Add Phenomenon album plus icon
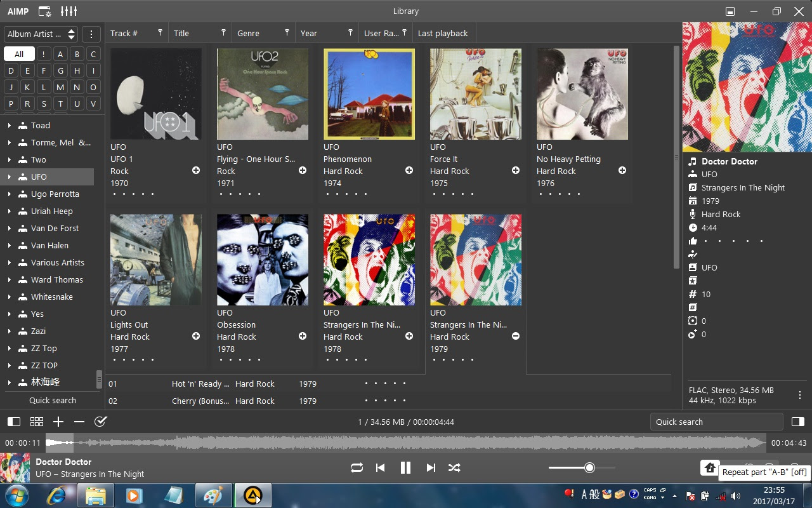Viewport: 812px width, 508px height. pyautogui.click(x=409, y=171)
